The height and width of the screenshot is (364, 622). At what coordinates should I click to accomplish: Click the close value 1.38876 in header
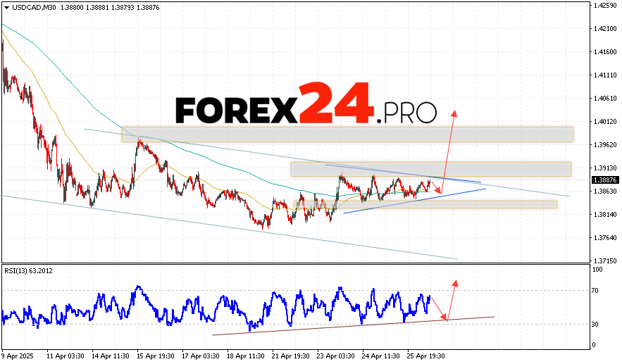(x=147, y=8)
